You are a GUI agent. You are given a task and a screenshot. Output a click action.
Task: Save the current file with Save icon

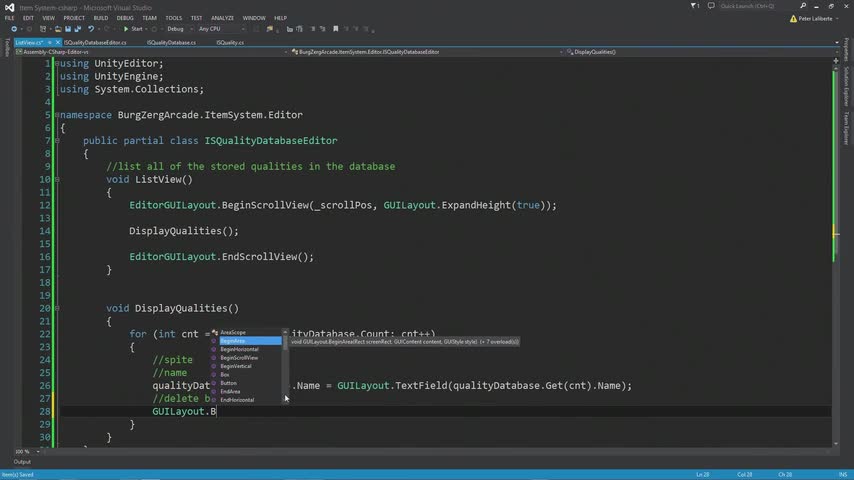point(68,29)
